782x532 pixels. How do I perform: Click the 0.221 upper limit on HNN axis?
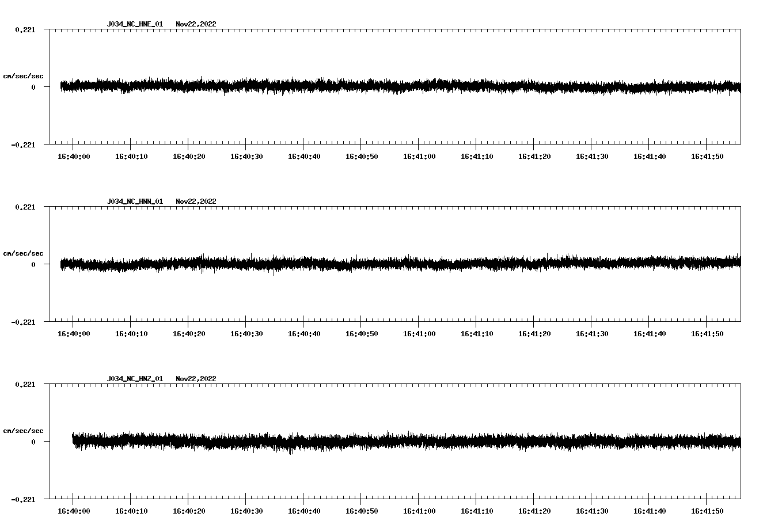[25, 207]
